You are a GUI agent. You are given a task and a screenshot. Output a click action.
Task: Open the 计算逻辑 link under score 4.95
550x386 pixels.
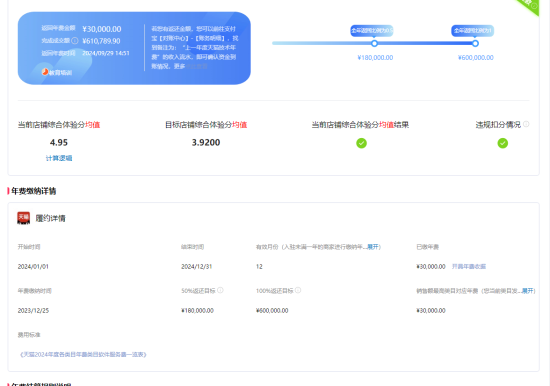pyautogui.click(x=59, y=158)
